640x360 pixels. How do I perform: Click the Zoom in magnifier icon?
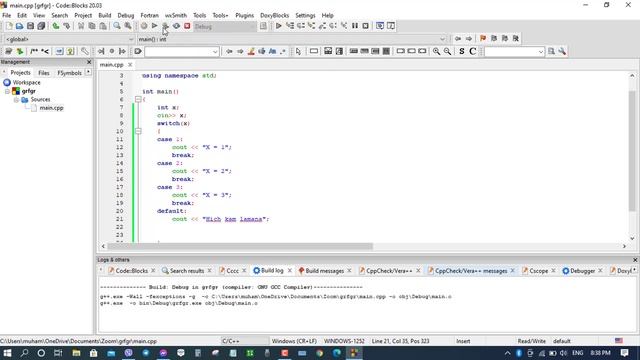click(436, 51)
